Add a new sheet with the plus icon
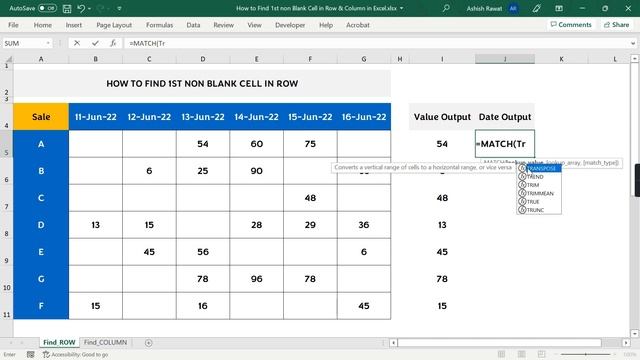 (149, 343)
